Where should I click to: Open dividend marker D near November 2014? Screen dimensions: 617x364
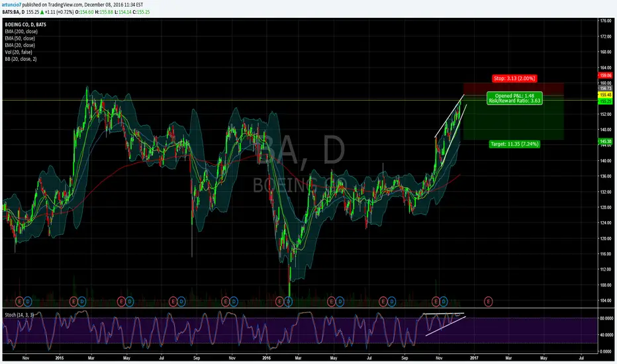click(28, 302)
